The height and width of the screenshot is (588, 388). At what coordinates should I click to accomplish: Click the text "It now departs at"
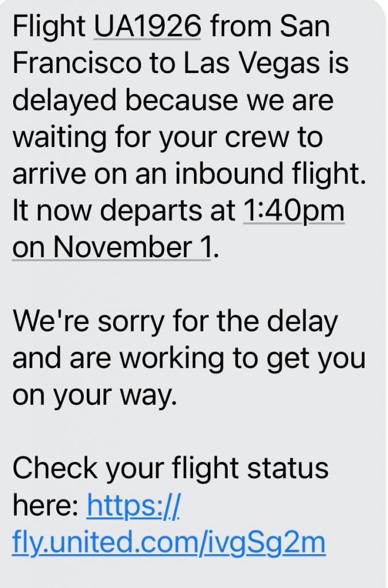pyautogui.click(x=123, y=212)
